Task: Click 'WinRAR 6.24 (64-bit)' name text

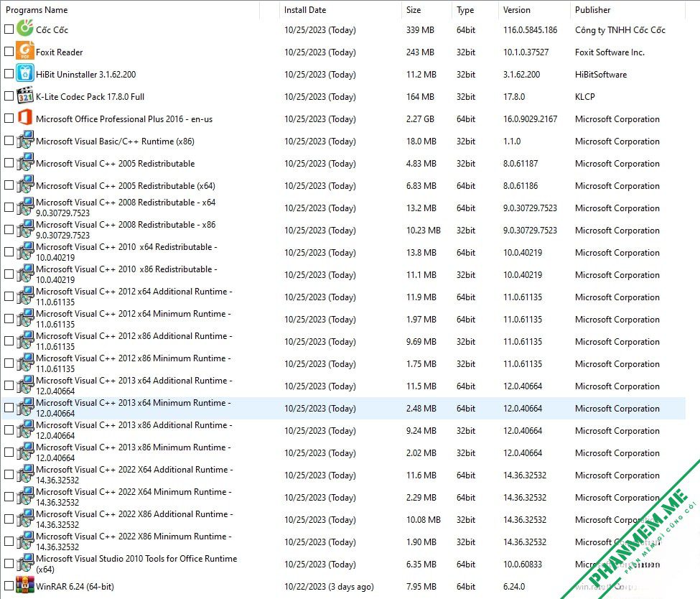Action: 75,587
